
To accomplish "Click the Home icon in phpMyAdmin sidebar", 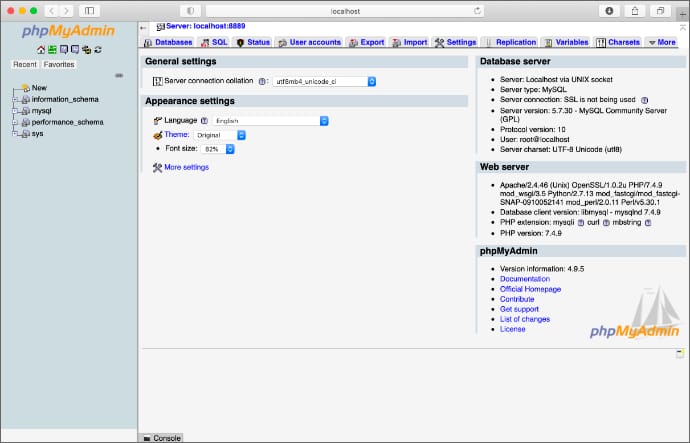I will pos(41,49).
